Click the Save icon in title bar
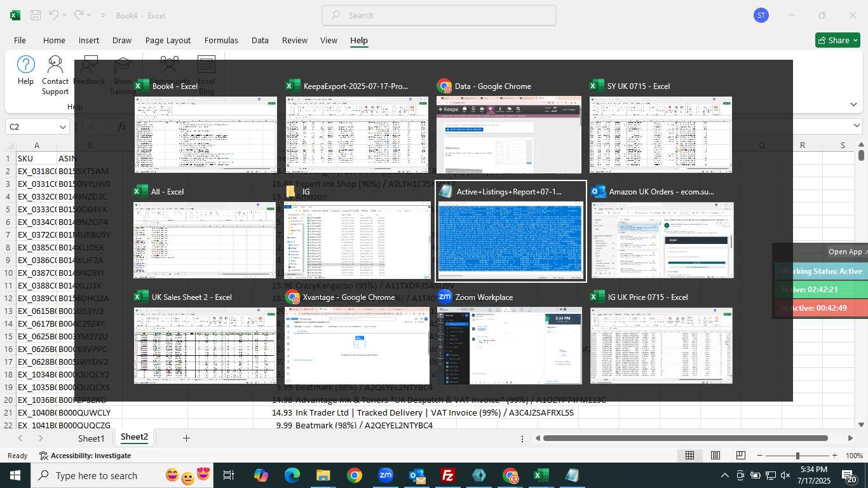The height and width of the screenshot is (488, 868). tap(36, 15)
